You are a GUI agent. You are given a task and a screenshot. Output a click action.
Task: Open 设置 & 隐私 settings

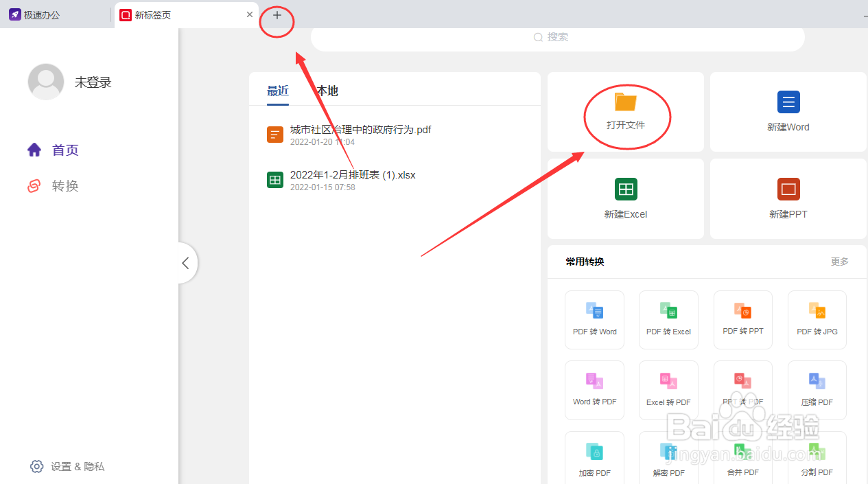tap(67, 466)
